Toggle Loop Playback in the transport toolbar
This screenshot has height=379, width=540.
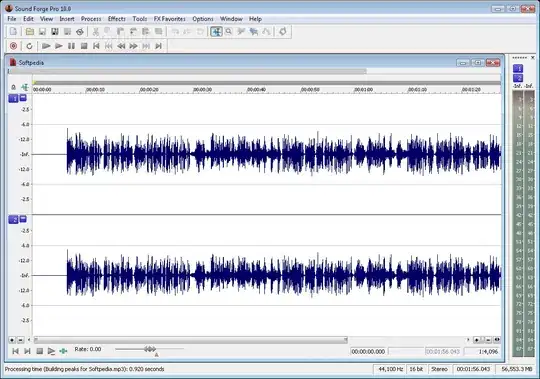(29, 46)
